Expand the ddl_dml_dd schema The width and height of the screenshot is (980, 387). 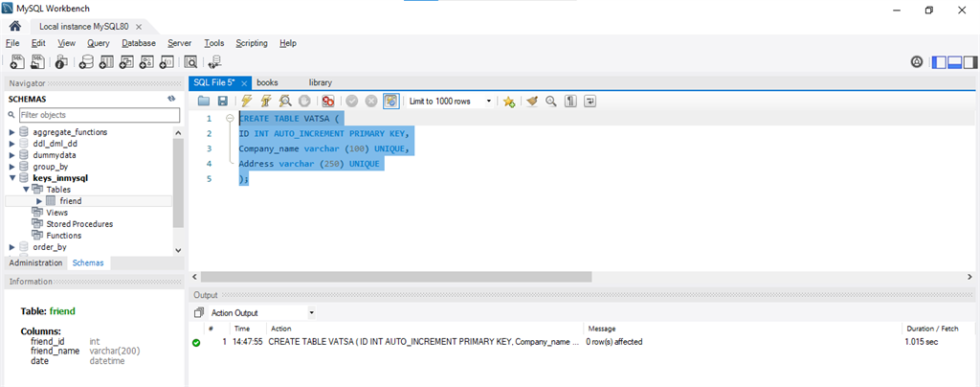click(x=11, y=144)
